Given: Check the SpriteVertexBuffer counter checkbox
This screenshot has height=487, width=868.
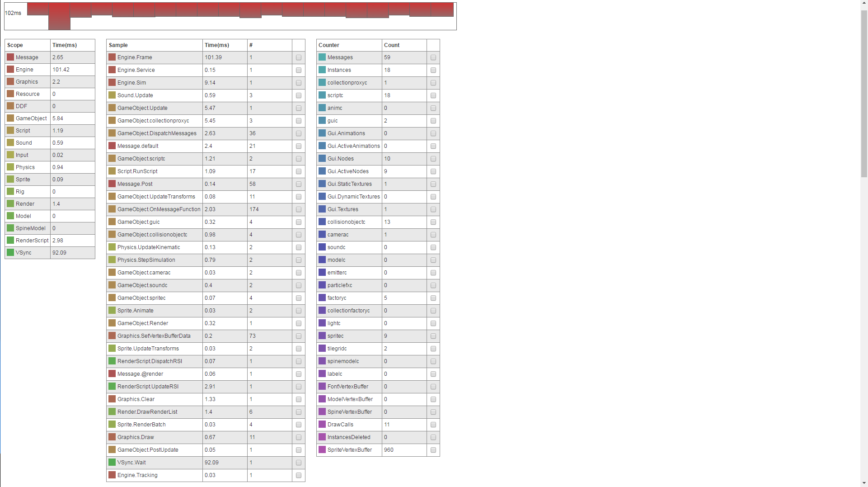Looking at the screenshot, I should 433,450.
